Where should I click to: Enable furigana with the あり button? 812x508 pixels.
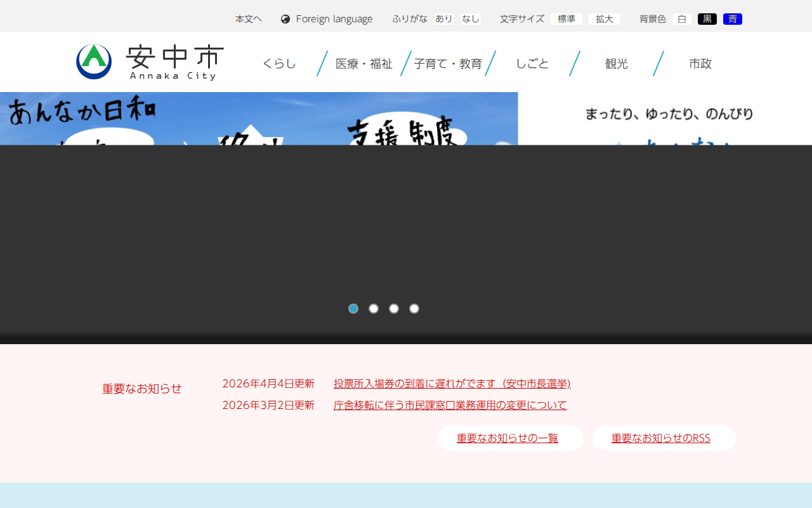click(443, 18)
